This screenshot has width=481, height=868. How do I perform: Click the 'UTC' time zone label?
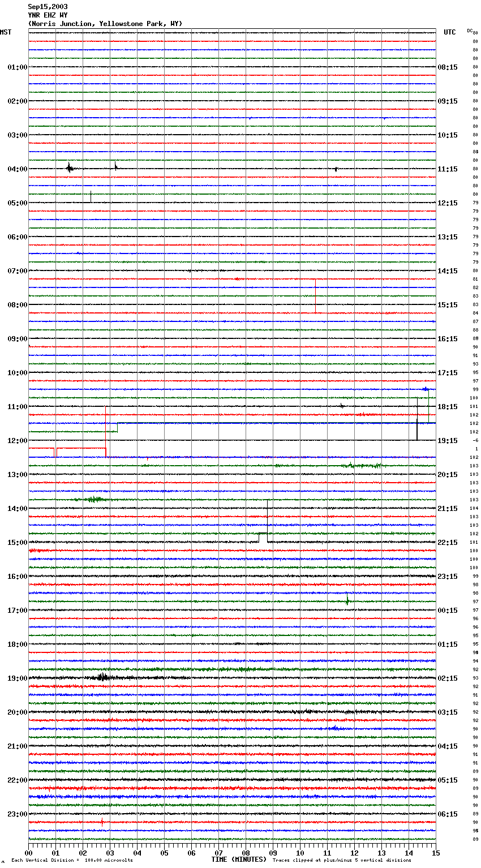(450, 32)
